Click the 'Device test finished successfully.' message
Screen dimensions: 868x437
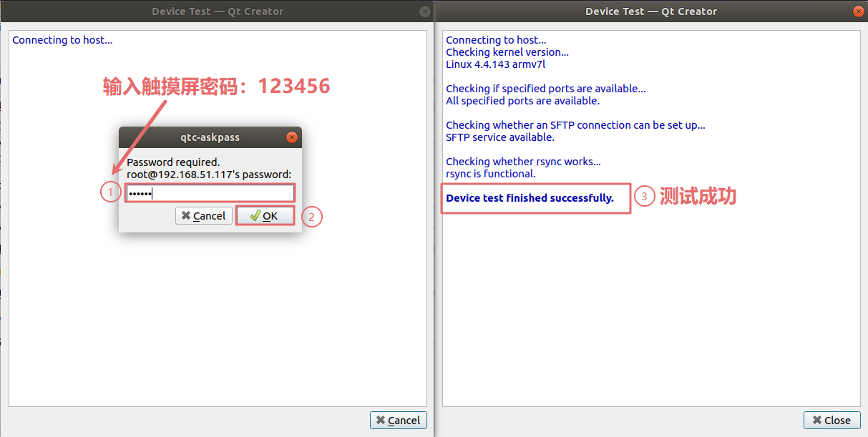(530, 198)
